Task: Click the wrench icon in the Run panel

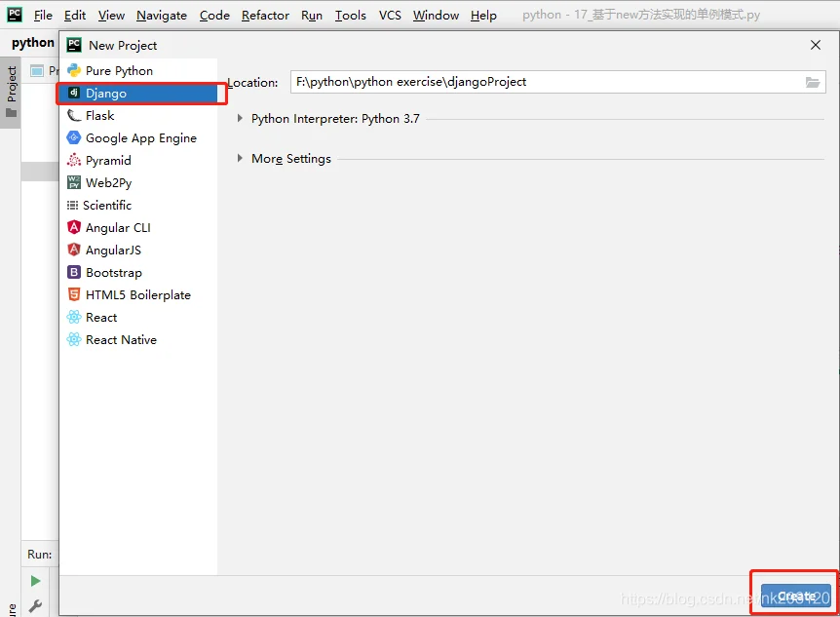Action: pyautogui.click(x=35, y=605)
